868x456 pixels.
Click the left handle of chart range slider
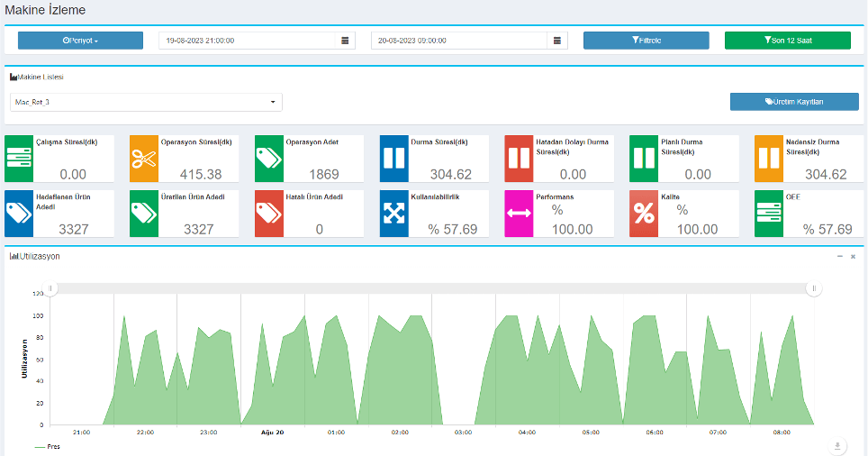coord(50,288)
